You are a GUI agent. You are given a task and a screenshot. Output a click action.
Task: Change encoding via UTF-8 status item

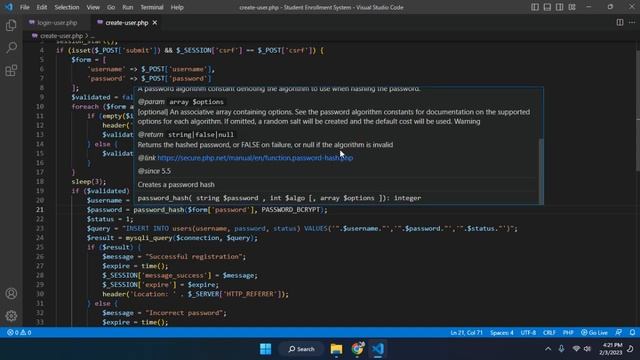click(x=528, y=333)
